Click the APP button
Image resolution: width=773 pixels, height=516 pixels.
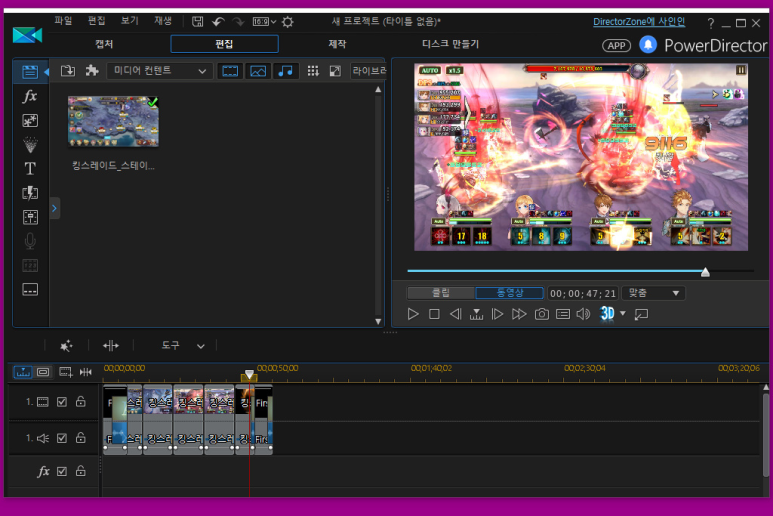(616, 46)
